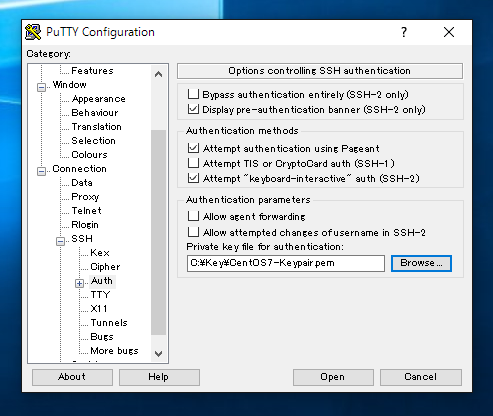The image size is (493, 416).
Task: Click scroll down arrow in category tree
Action: point(159,353)
